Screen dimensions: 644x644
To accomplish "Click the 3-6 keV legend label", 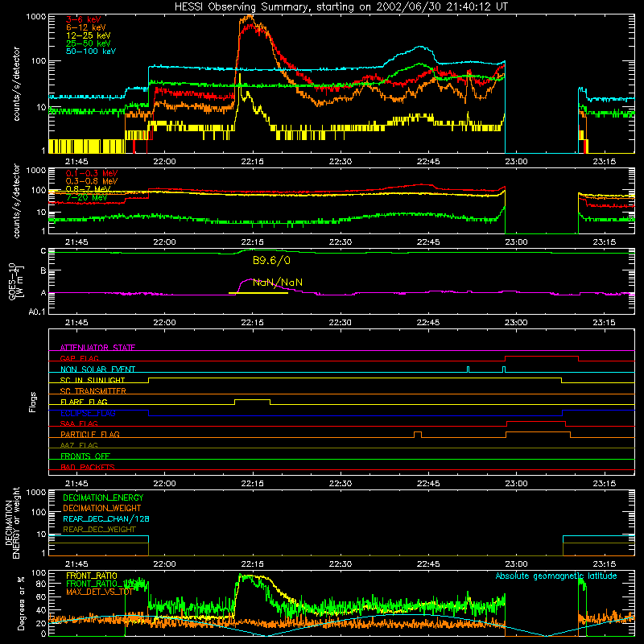I will click(x=84, y=19).
